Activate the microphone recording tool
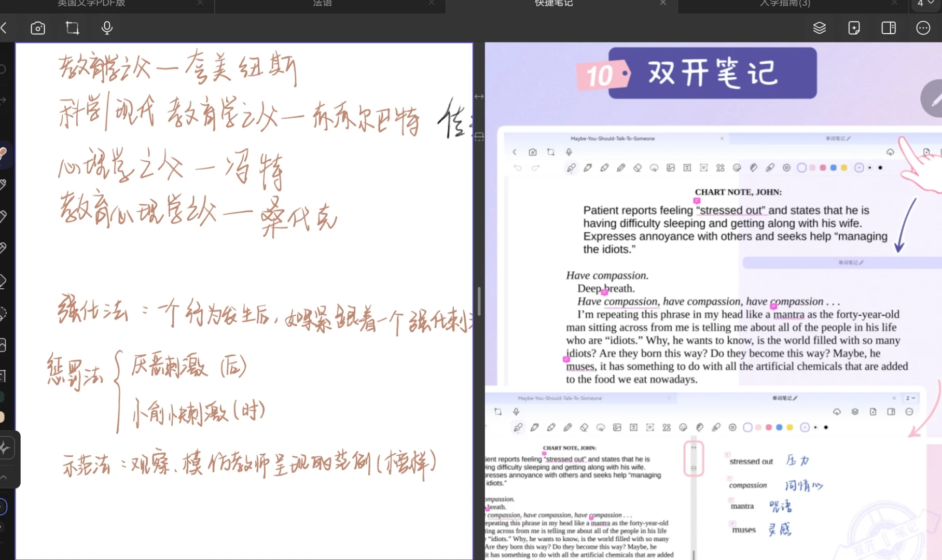942x560 pixels. click(107, 27)
